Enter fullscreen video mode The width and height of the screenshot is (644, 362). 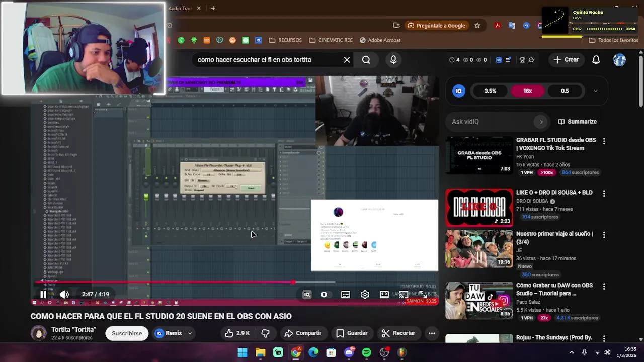tap(423, 295)
